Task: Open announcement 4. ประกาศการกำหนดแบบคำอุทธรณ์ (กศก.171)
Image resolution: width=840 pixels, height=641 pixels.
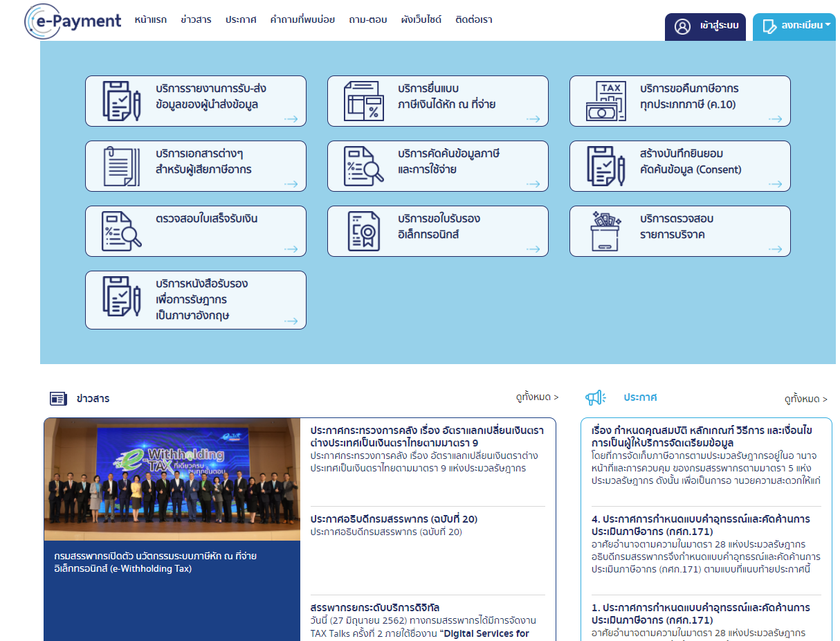Action: click(701, 525)
